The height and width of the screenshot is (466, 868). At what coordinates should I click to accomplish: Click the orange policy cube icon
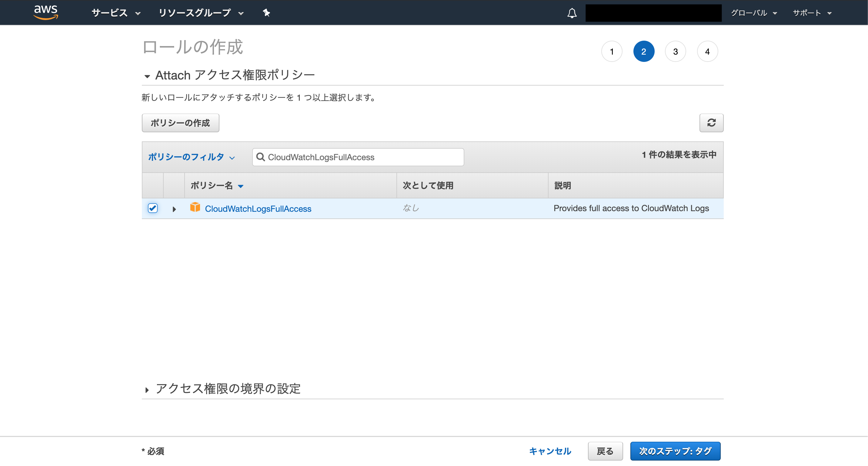pos(195,207)
